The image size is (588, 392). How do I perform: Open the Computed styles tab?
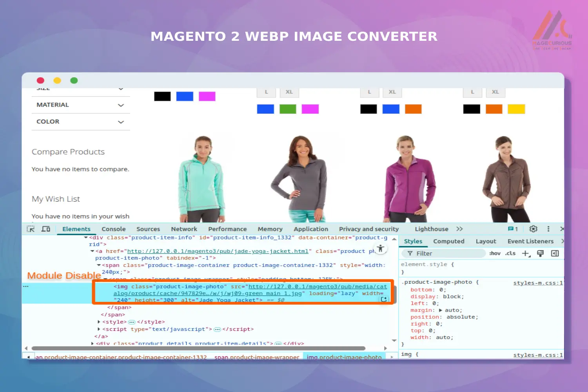449,241
